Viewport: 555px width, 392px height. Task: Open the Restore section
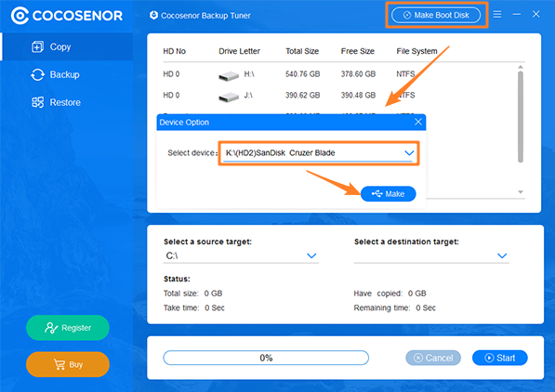pos(67,102)
